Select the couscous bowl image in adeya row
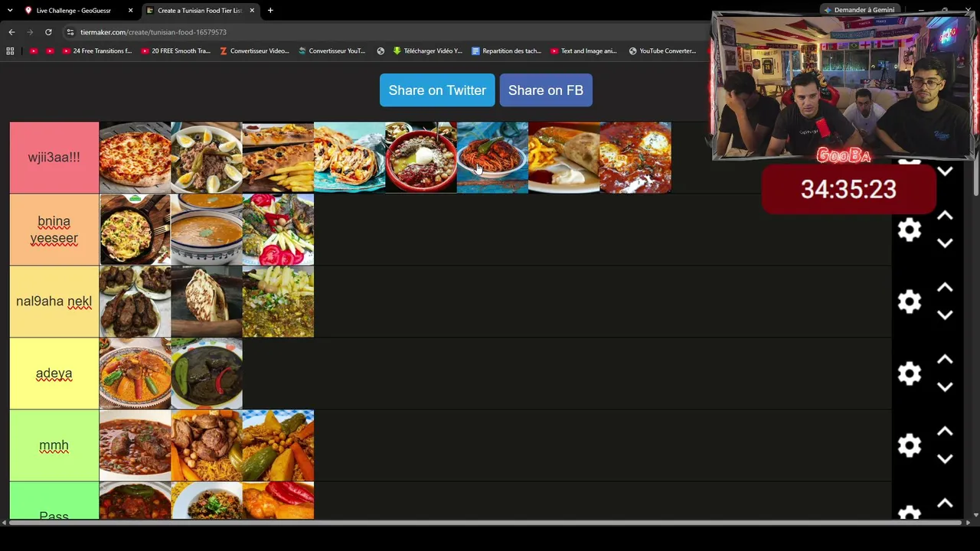 [x=135, y=373]
